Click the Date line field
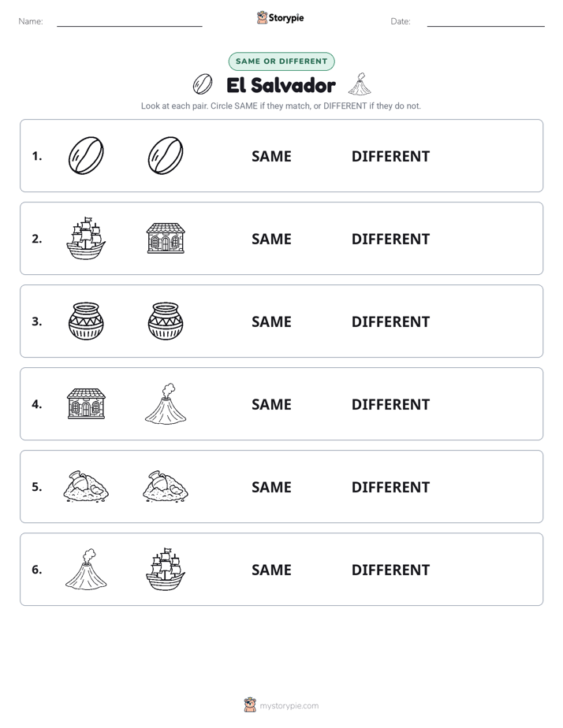563x728 pixels. click(x=486, y=22)
